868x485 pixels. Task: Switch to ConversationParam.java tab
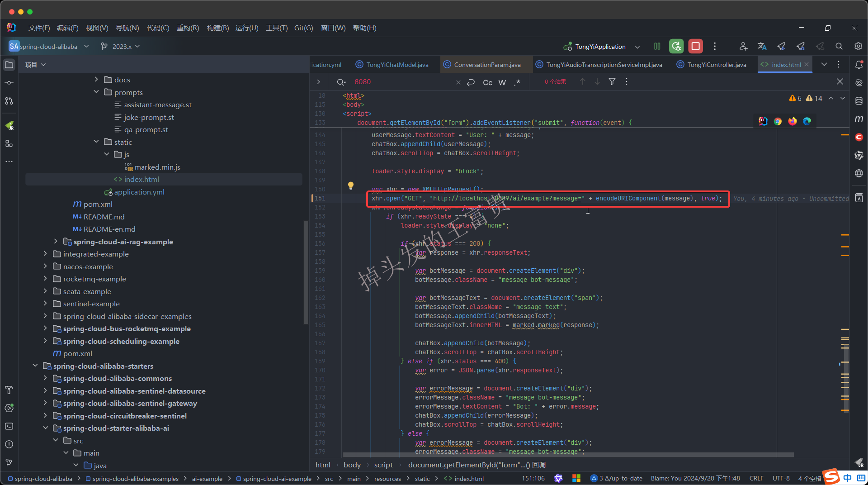click(x=482, y=65)
